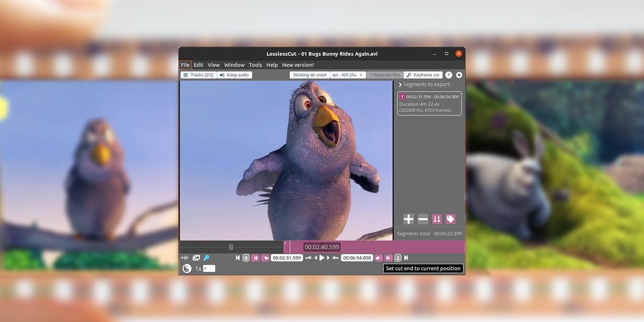Open the avi - AVI output format dropdown

(x=347, y=75)
